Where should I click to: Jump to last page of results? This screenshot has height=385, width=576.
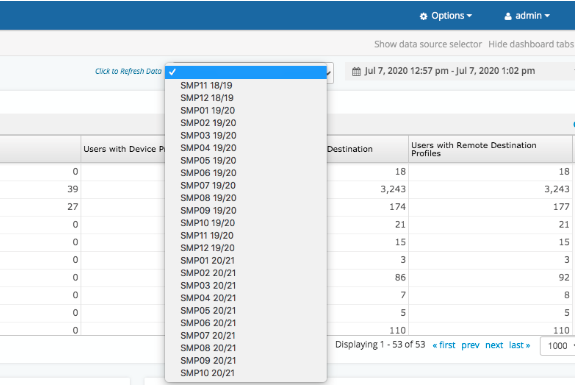(x=519, y=345)
